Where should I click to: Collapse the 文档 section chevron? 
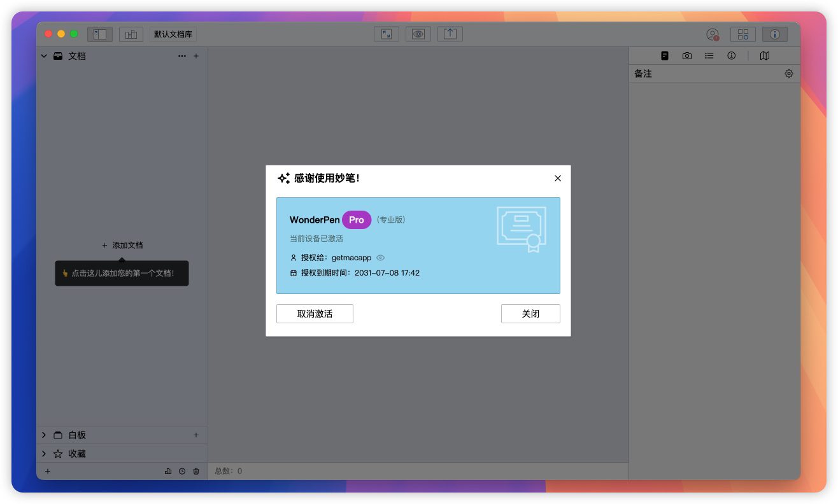44,56
